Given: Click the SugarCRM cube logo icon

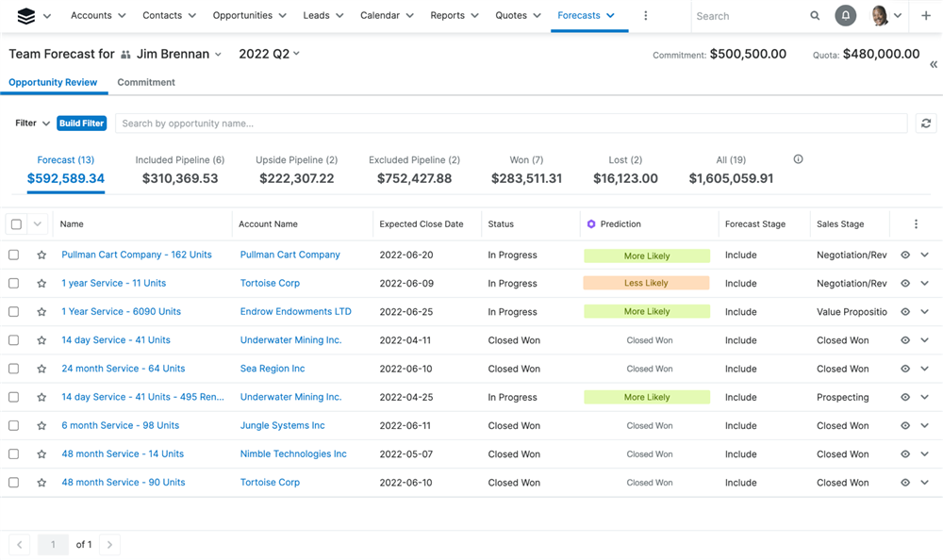Looking at the screenshot, I should point(26,16).
